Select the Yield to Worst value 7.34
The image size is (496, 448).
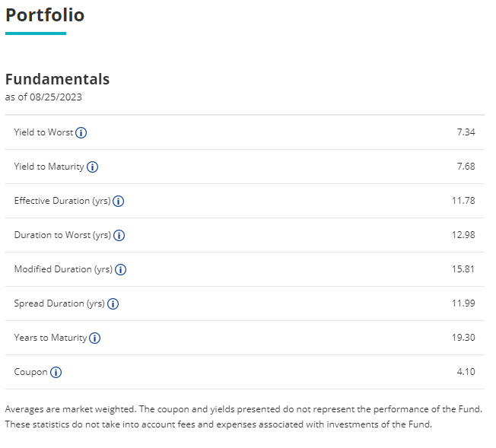pyautogui.click(x=466, y=132)
